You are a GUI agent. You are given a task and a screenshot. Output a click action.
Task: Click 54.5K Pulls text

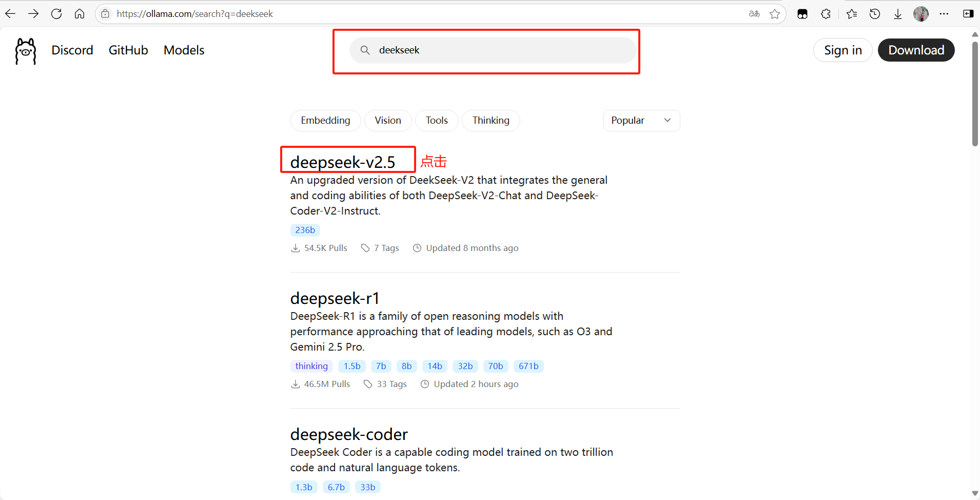point(326,248)
